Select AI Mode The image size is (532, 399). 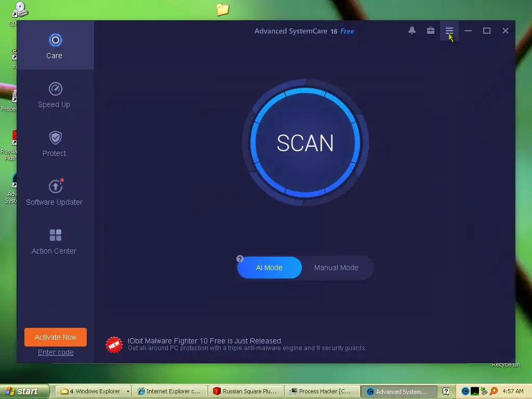[269, 268]
